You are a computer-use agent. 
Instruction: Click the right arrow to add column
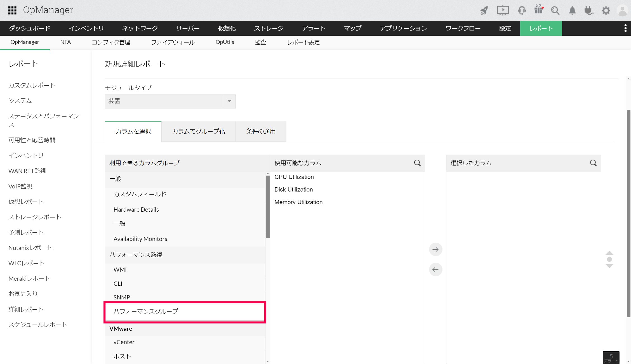coord(435,249)
